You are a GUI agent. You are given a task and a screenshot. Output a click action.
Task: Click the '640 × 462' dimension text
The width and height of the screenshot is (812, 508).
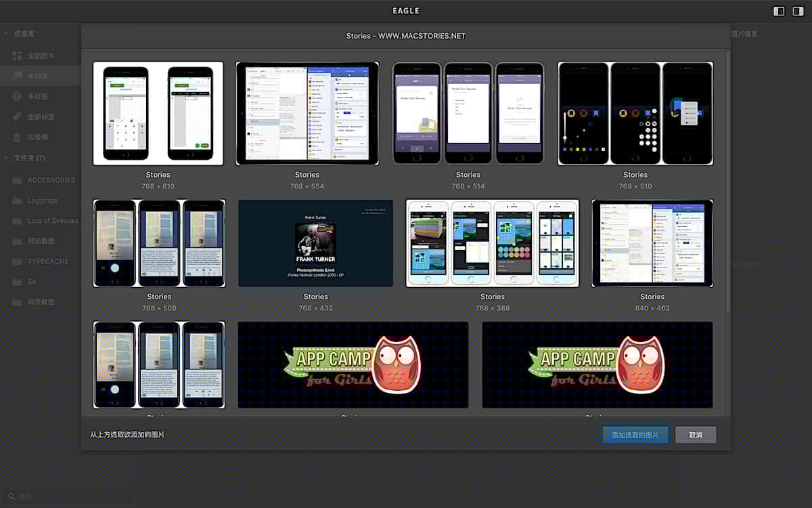pos(652,308)
